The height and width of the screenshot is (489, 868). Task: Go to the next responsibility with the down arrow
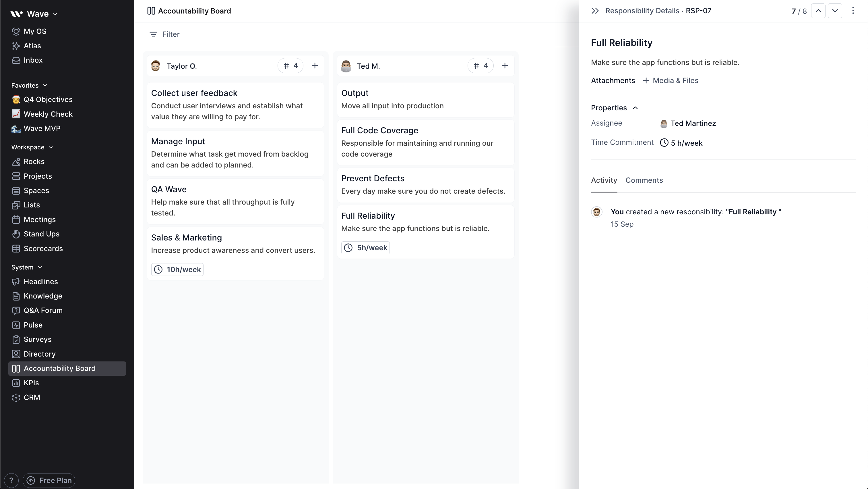point(835,11)
